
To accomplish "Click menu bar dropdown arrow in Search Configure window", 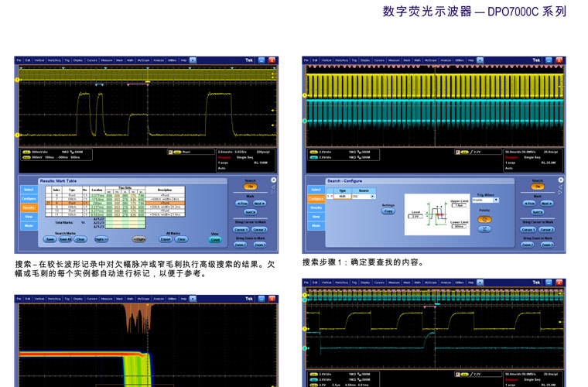I will point(480,60).
